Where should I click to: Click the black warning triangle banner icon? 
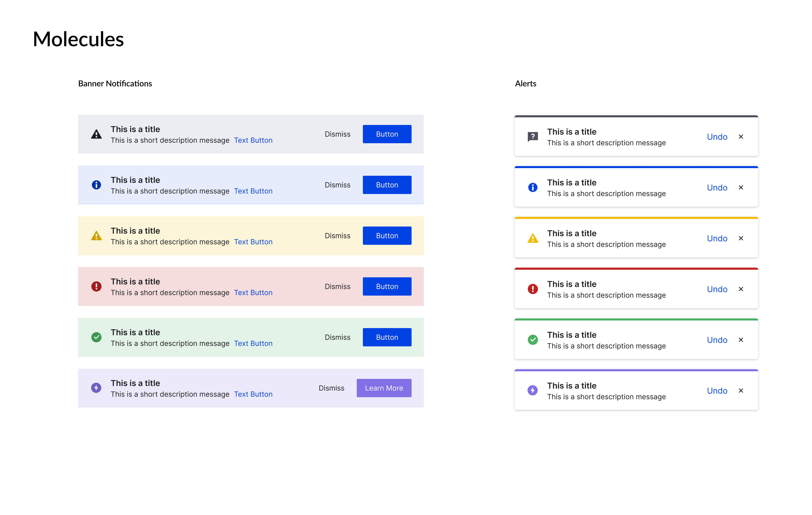(x=96, y=134)
